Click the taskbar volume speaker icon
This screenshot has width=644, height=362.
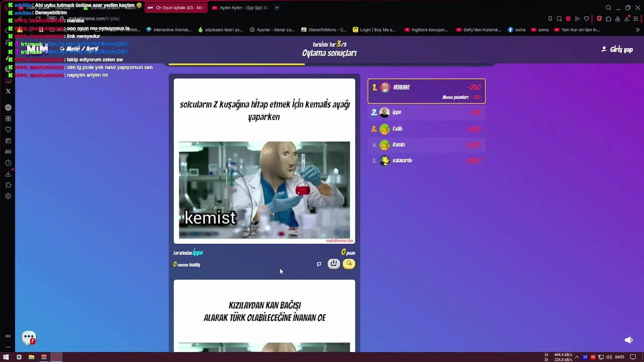point(609,357)
